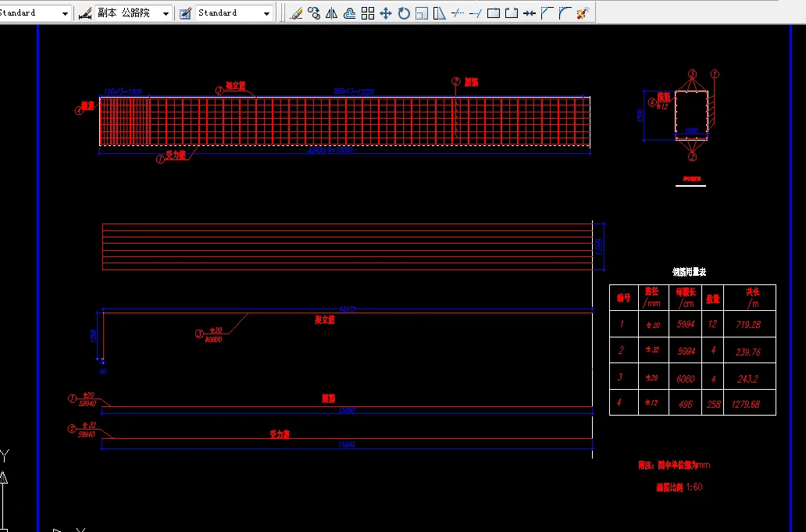Select the Break tool
The image size is (806, 532).
coord(512,12)
